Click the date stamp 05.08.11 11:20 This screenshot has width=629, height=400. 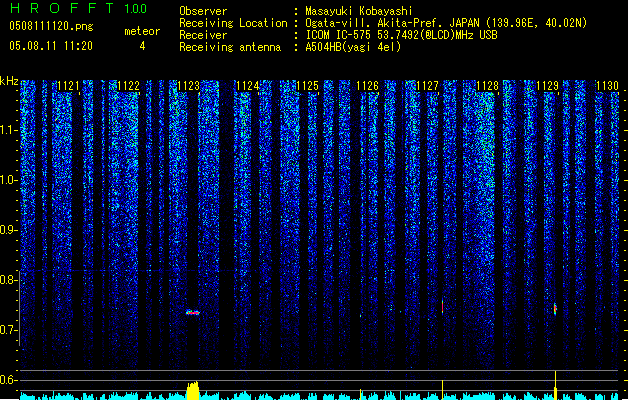point(51,46)
